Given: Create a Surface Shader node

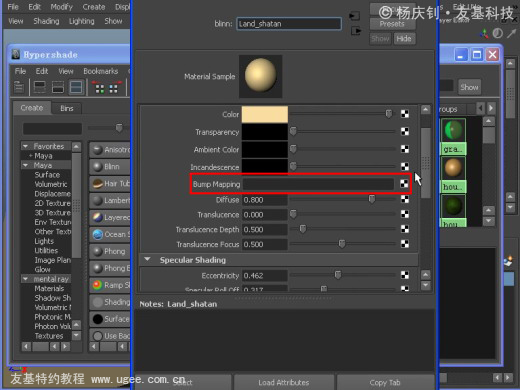Looking at the screenshot, I should [x=110, y=319].
